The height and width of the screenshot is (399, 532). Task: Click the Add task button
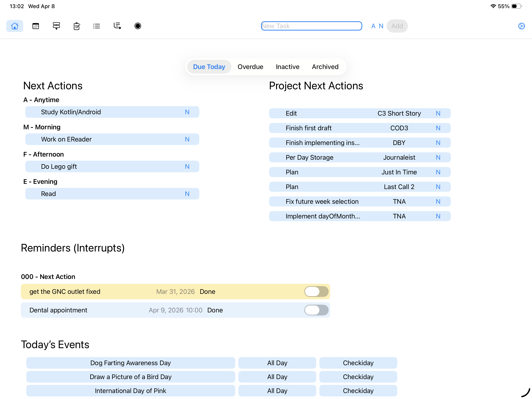[397, 26]
